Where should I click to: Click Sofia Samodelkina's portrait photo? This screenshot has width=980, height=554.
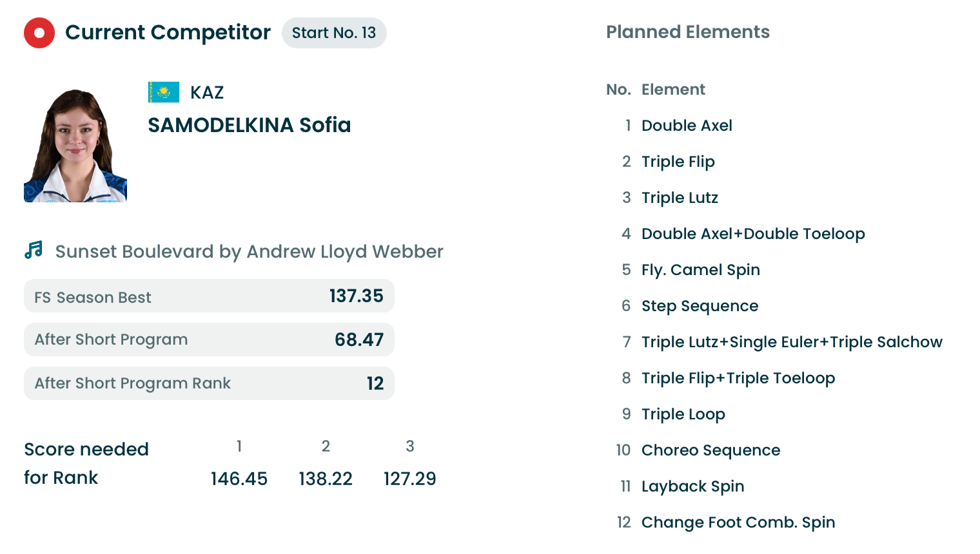pyautogui.click(x=75, y=146)
